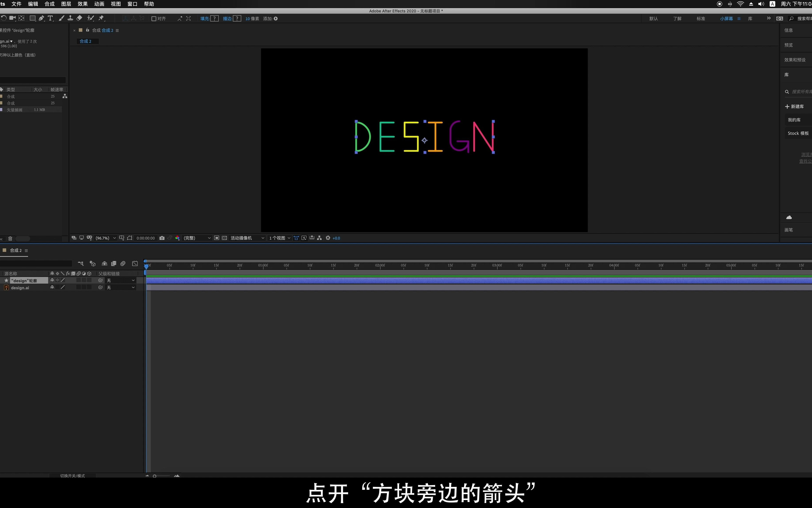Viewport: 812px width, 508px height.
Task: Click 切换开关/模式 button
Action: [x=72, y=476]
